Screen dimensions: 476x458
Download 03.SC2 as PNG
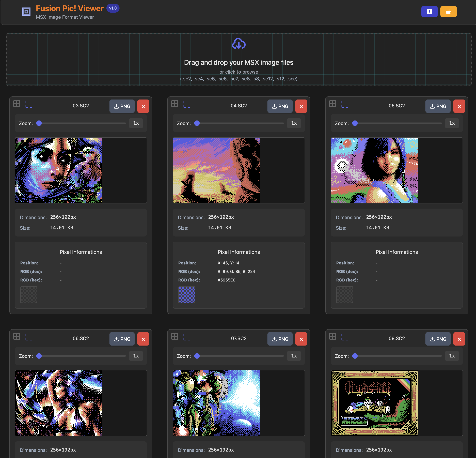(122, 106)
